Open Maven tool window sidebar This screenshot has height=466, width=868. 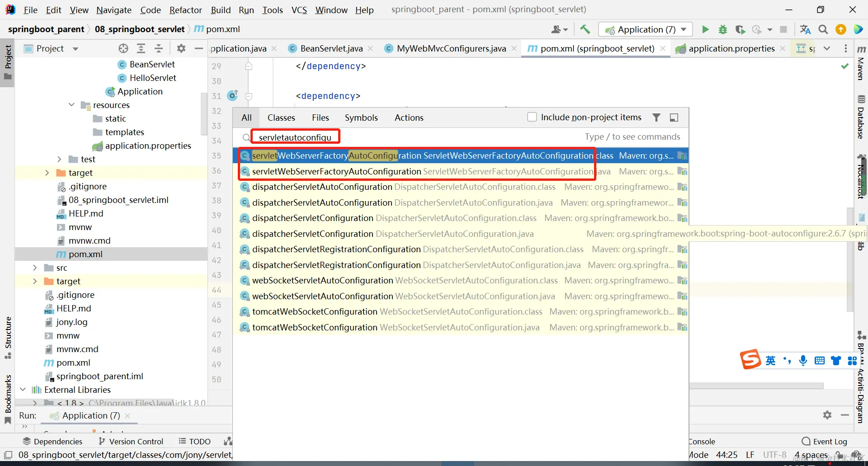point(861,63)
